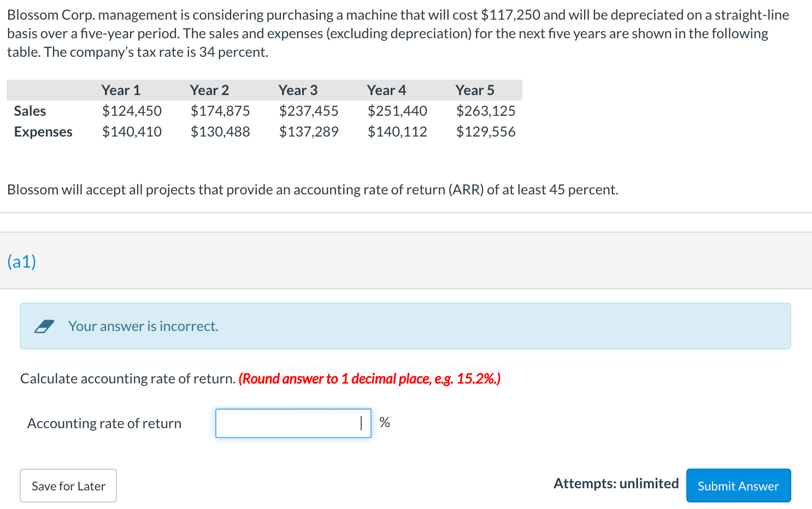The width and height of the screenshot is (812, 509).
Task: Click the Expenses row label
Action: pyautogui.click(x=43, y=132)
